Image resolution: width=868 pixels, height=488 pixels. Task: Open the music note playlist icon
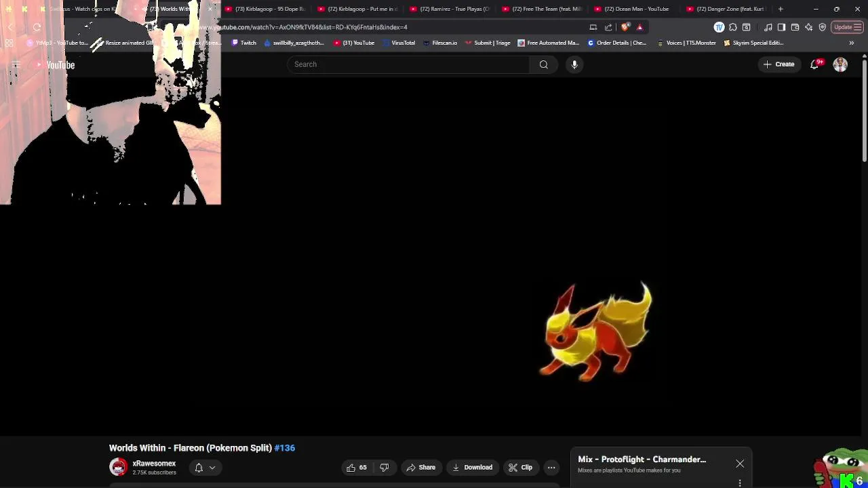point(768,27)
